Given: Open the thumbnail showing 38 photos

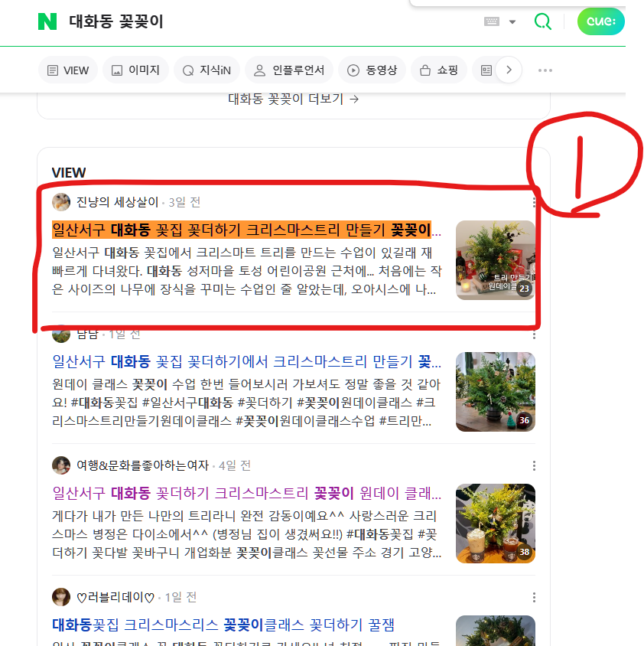Looking at the screenshot, I should click(496, 524).
